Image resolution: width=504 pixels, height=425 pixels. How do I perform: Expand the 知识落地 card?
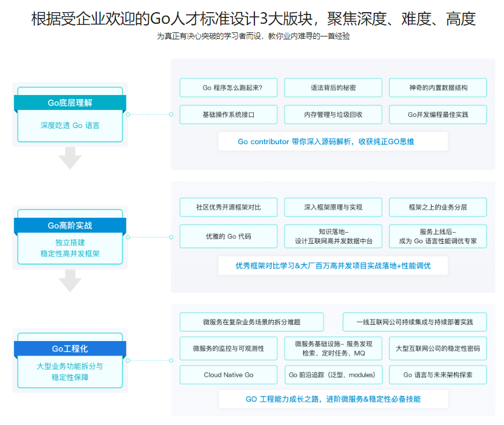[x=333, y=236]
